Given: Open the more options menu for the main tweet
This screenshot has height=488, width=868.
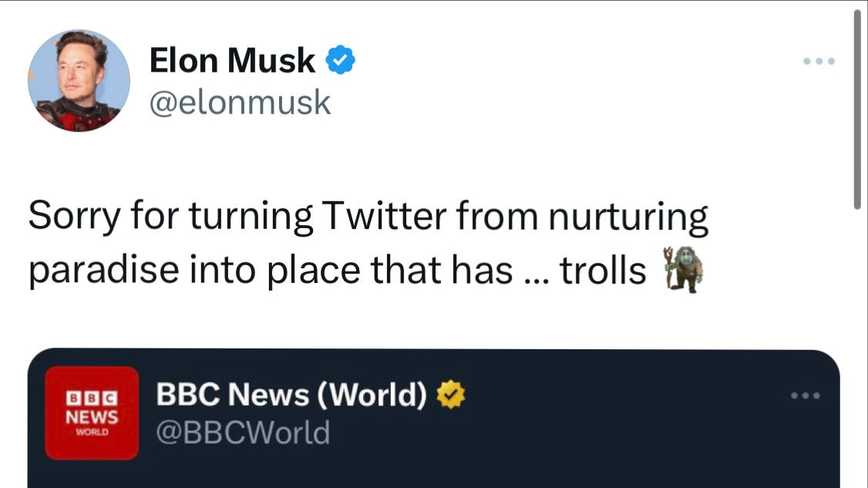Looking at the screenshot, I should coord(819,61).
